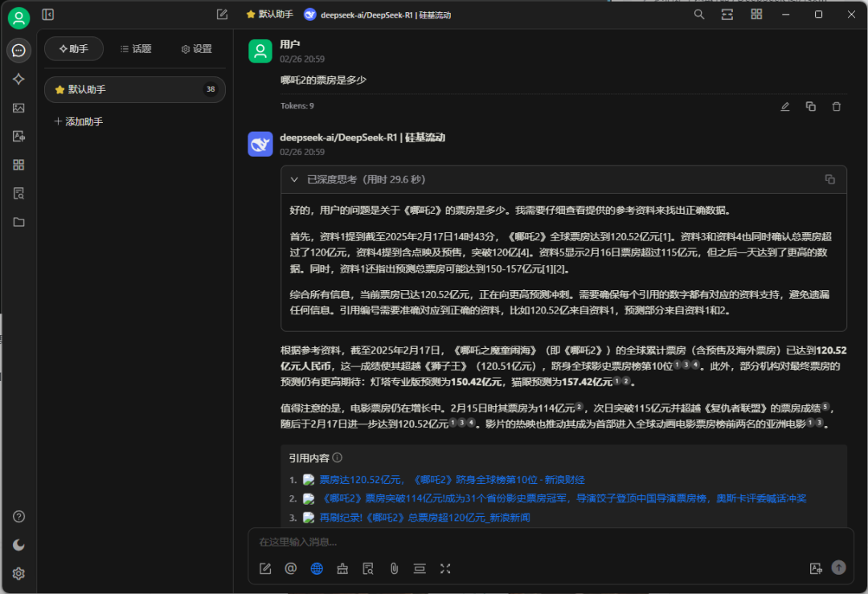Click new topic icon in input toolbar
Viewport: 868px width, 594px height.
[x=265, y=568]
